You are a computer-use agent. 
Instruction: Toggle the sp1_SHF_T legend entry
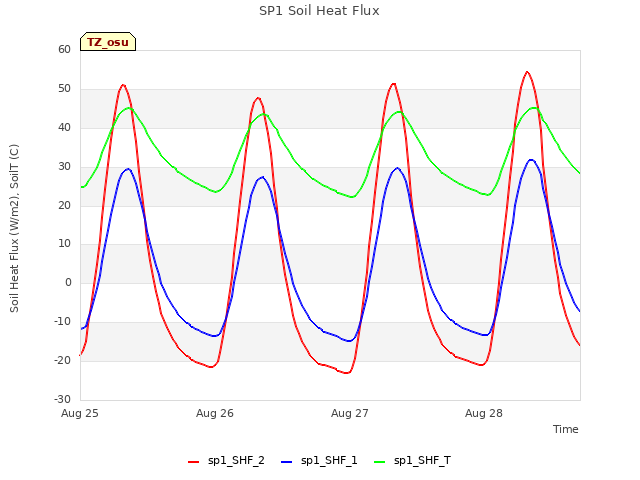(412, 461)
